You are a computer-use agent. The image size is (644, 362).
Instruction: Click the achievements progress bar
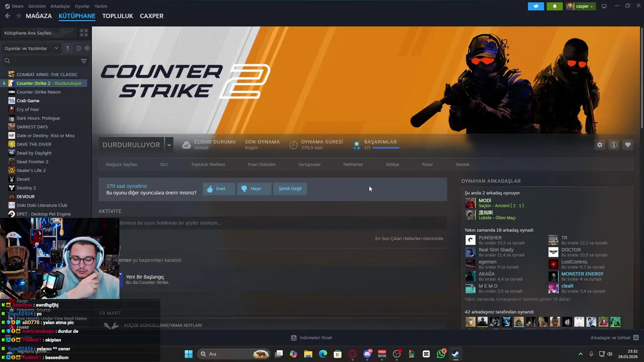(386, 148)
